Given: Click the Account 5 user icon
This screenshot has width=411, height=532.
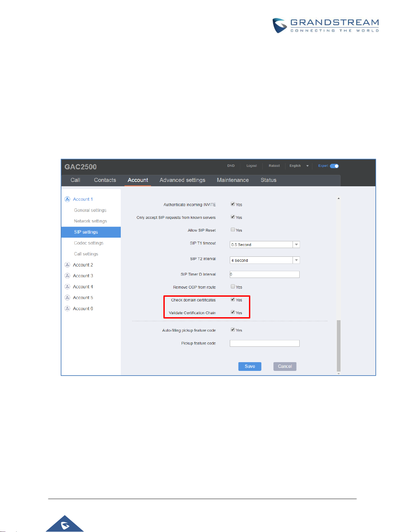Looking at the screenshot, I should coord(67,297).
